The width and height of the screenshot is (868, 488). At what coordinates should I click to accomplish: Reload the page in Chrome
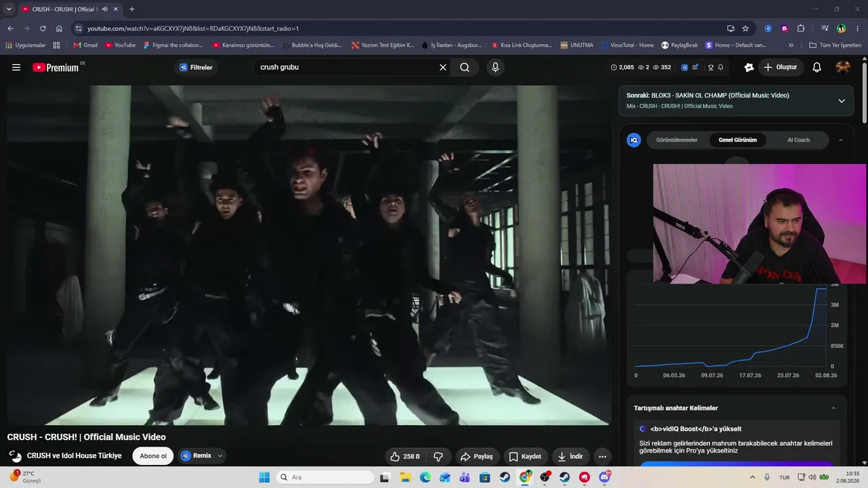(43, 28)
